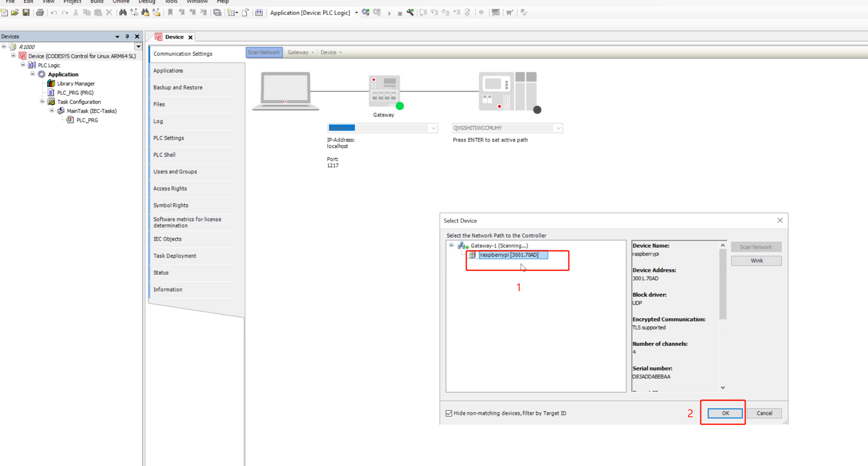Click the Find in Project binoculars-folder icon
The image size is (868, 466).
tap(145, 13)
